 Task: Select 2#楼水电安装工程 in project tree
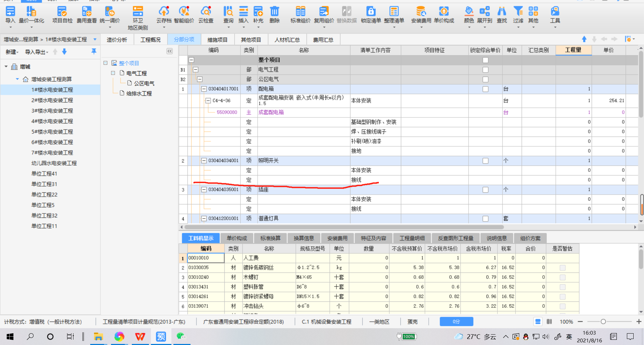[x=52, y=100]
